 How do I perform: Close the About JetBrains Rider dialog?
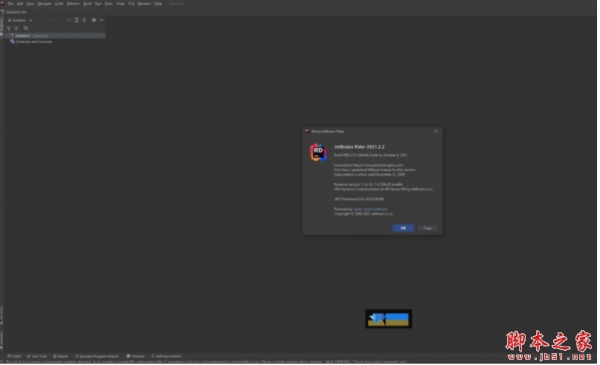436,132
